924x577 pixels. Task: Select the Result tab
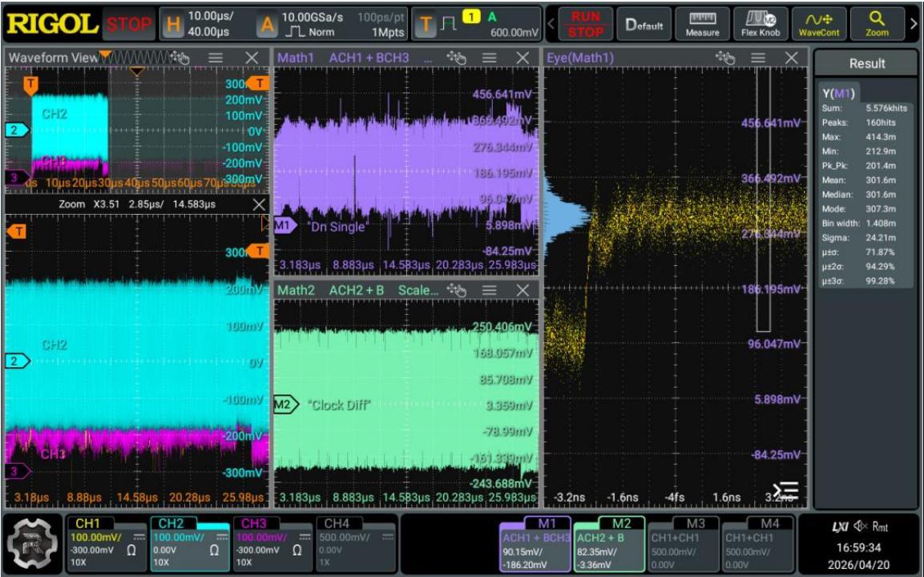867,63
